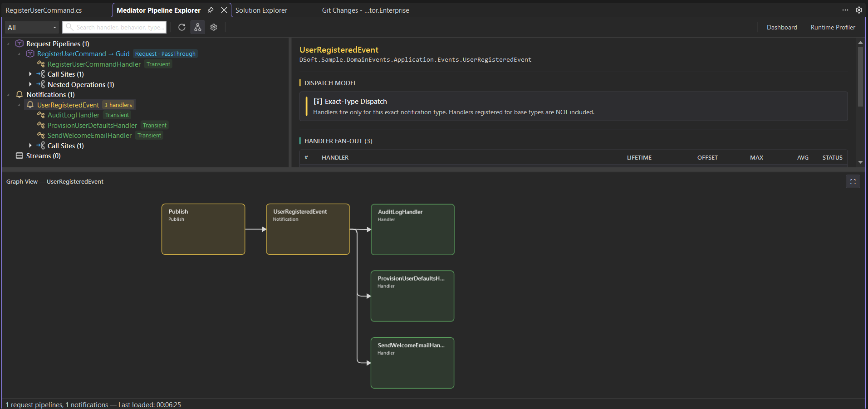Click the SendWelcomeEmailHandler handler icon
The width and height of the screenshot is (868, 409).
[x=41, y=135]
